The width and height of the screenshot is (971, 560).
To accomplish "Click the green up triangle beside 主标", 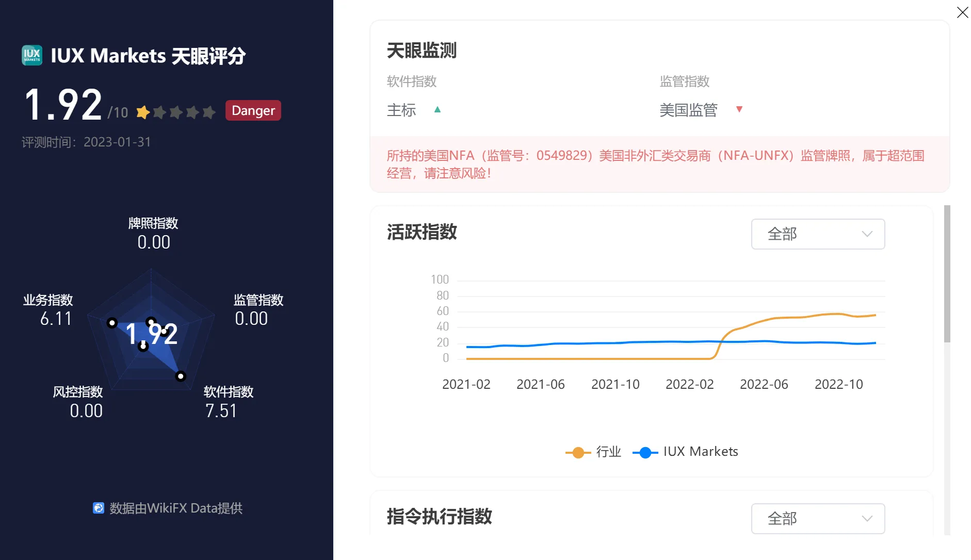I will [438, 109].
